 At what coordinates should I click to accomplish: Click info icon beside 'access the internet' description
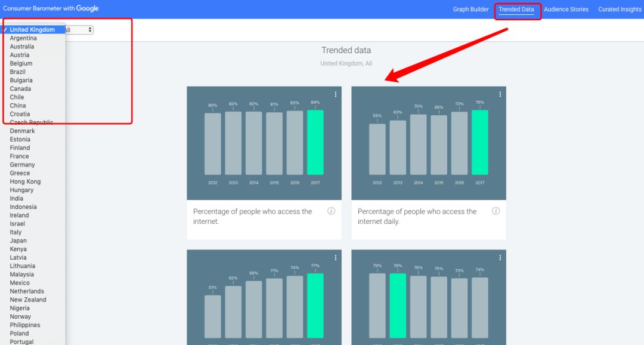point(331,211)
